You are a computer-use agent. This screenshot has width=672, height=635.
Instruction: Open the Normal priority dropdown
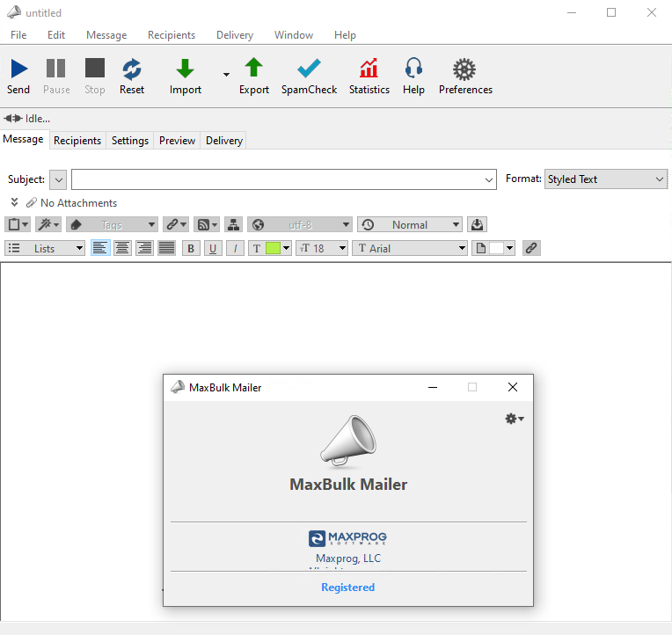pos(409,224)
